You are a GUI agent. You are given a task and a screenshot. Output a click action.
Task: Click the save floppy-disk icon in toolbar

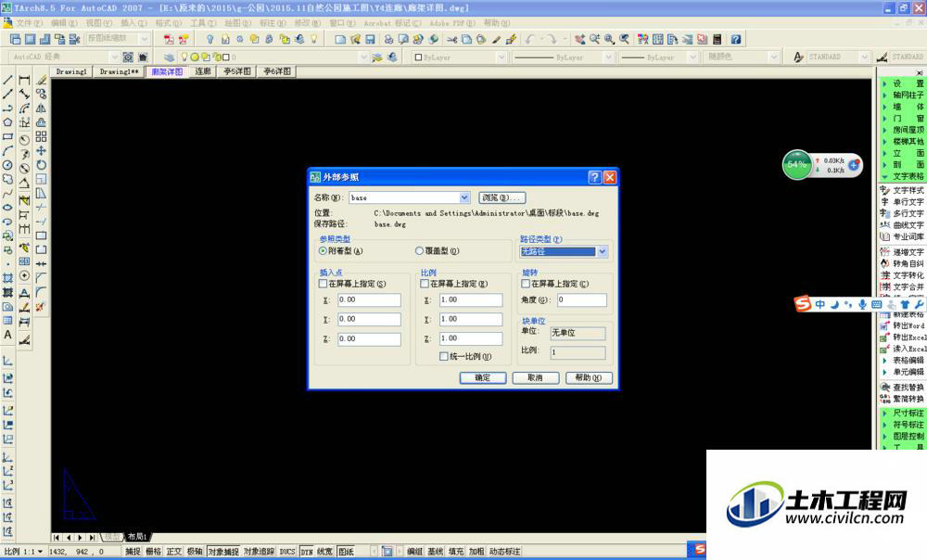[370, 39]
